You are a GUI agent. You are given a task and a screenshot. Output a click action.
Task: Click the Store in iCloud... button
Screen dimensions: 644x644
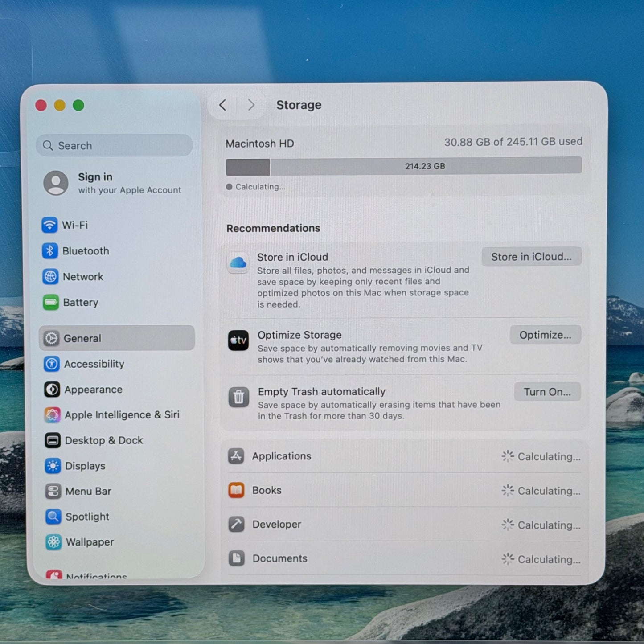coord(531,257)
